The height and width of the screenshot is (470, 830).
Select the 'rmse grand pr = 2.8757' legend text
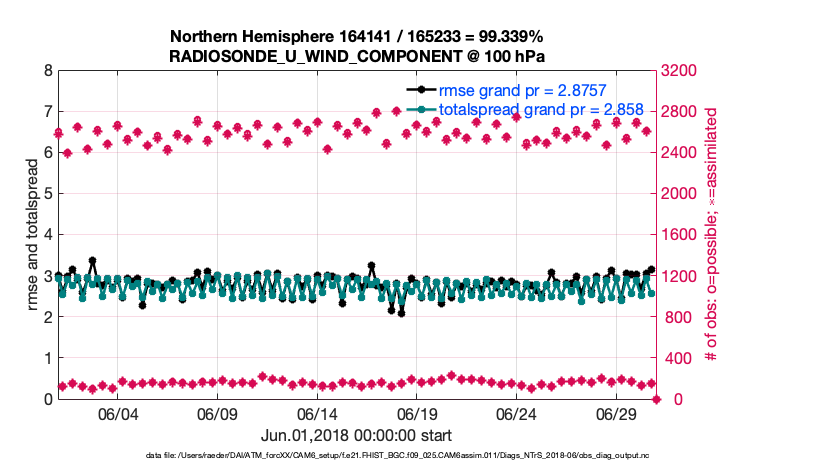(516, 90)
